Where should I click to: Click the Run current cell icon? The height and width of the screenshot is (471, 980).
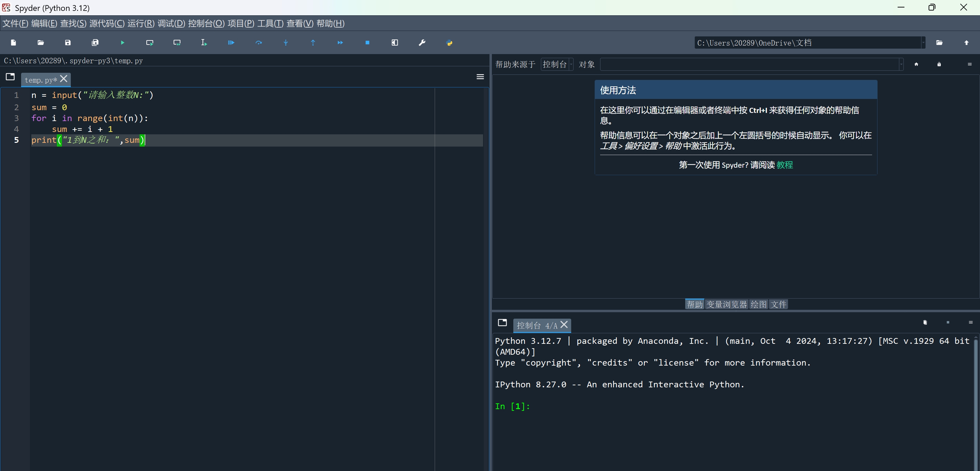tap(149, 43)
